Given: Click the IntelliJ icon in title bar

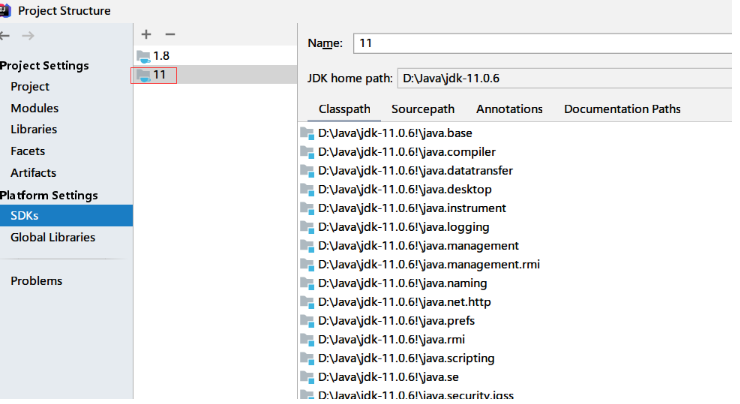Looking at the screenshot, I should [5, 10].
